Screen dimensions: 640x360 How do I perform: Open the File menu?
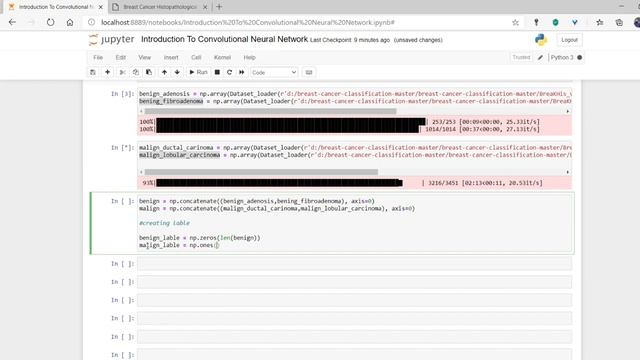click(x=98, y=58)
